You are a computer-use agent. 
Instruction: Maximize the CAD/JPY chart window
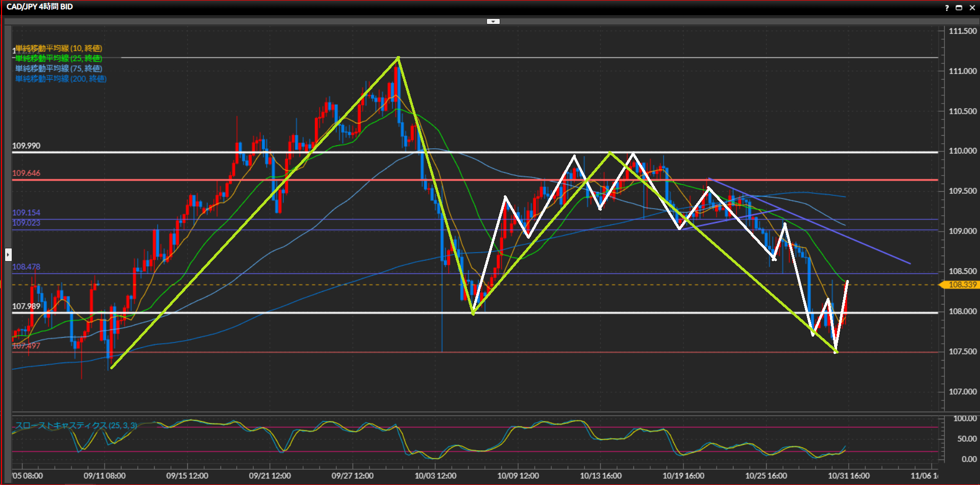pos(959,8)
